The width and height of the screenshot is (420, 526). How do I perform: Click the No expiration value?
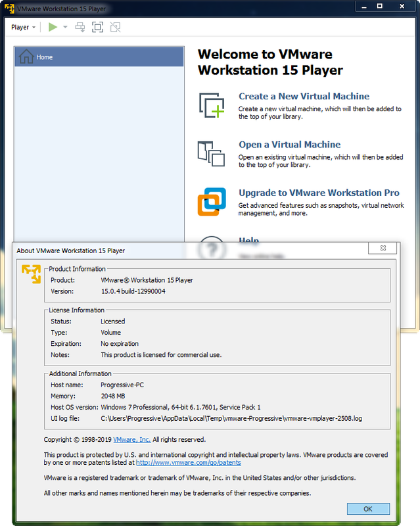coord(120,343)
